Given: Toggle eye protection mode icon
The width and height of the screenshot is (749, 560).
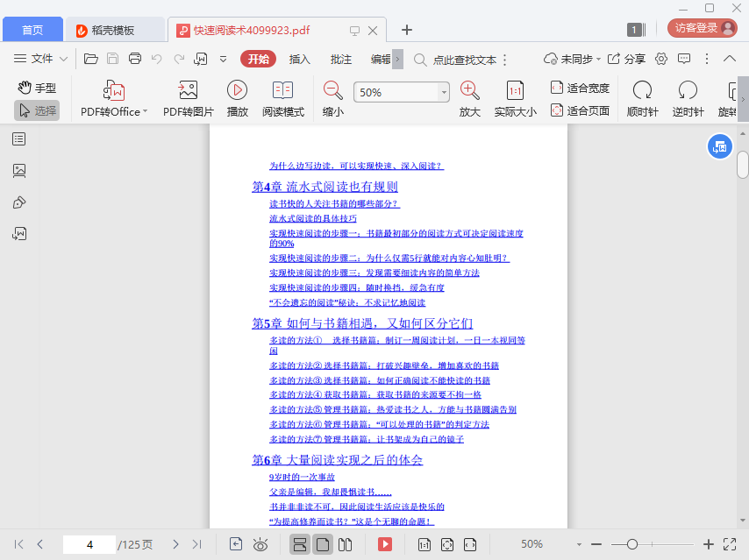Looking at the screenshot, I should [260, 544].
